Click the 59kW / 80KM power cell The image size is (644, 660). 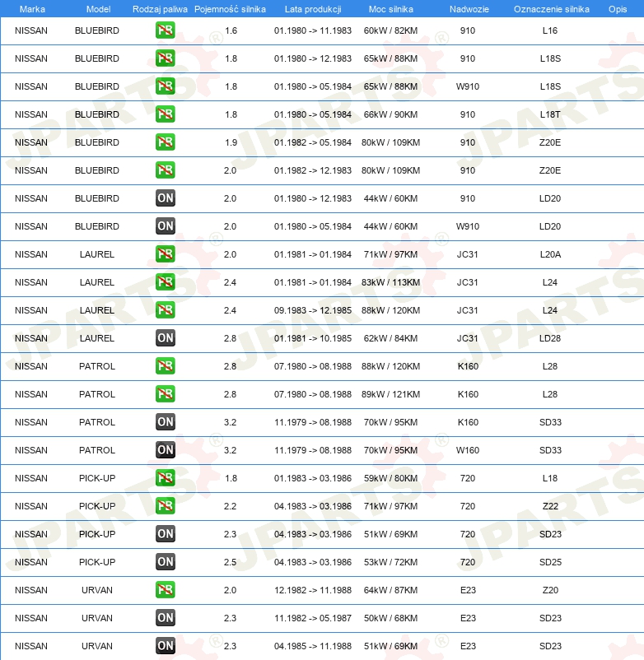click(x=390, y=479)
